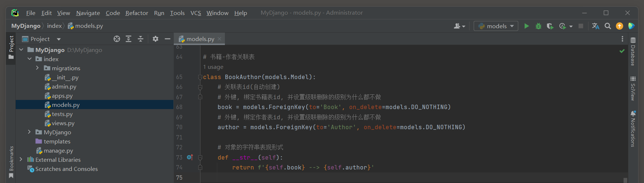
Task: Click the Profile run icon
Action: pos(562,26)
